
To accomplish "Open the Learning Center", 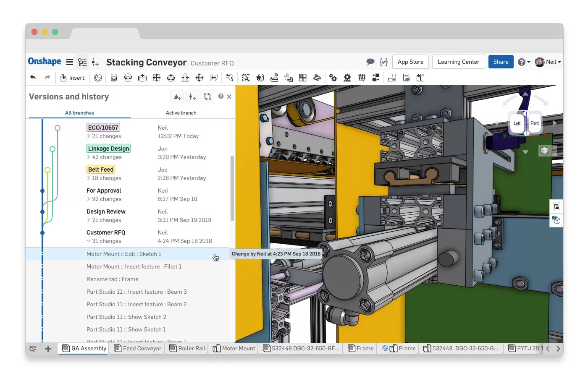I will click(x=458, y=62).
